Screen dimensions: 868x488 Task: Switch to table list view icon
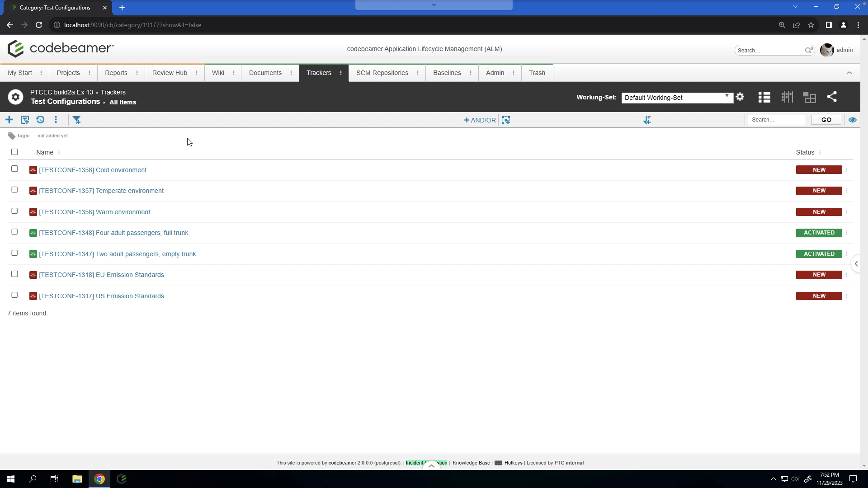pos(764,97)
